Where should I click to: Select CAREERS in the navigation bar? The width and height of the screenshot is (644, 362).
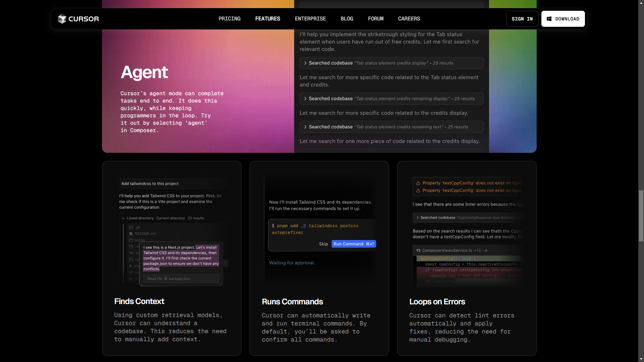pos(409,19)
